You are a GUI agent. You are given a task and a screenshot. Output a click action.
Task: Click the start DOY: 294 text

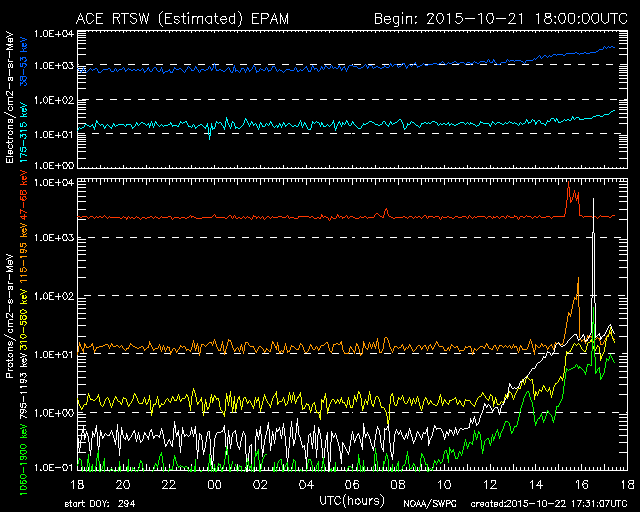pyautogui.click(x=98, y=504)
